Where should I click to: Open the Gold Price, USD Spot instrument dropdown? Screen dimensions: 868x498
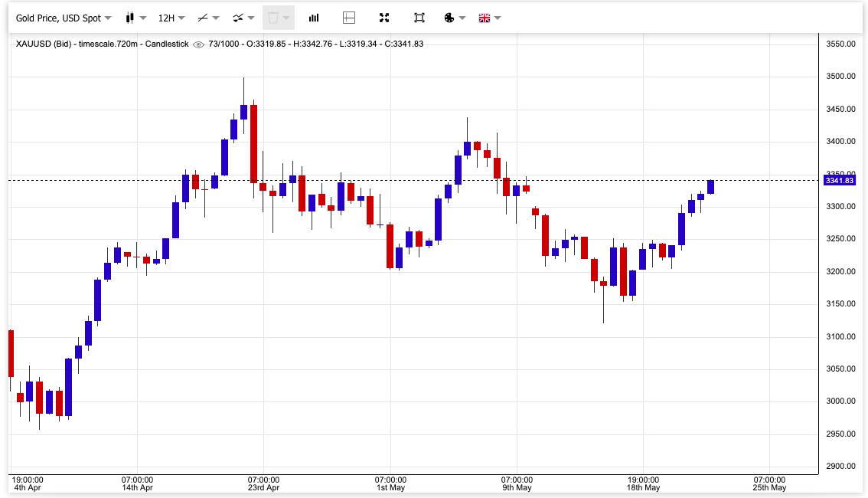click(63, 18)
